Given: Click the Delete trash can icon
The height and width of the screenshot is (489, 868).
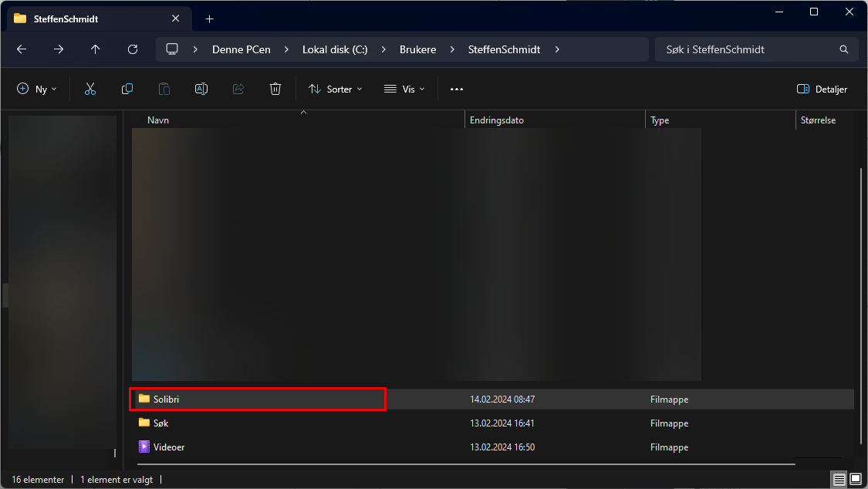Looking at the screenshot, I should [x=275, y=89].
